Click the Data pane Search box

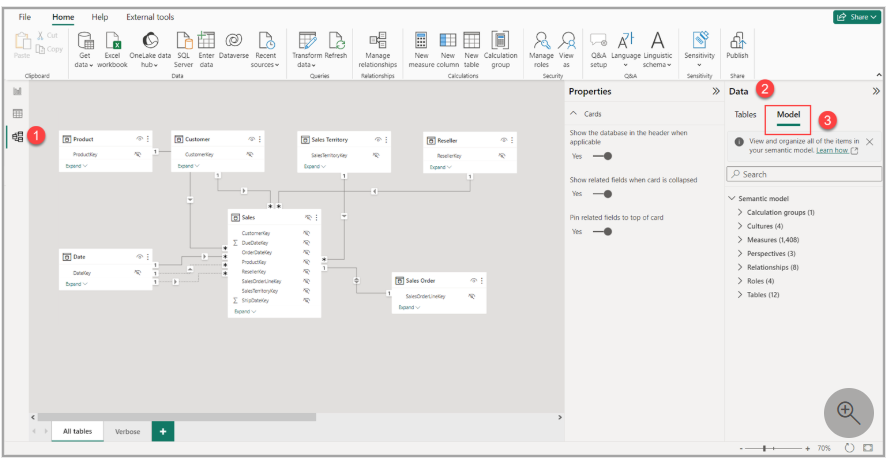(x=804, y=174)
